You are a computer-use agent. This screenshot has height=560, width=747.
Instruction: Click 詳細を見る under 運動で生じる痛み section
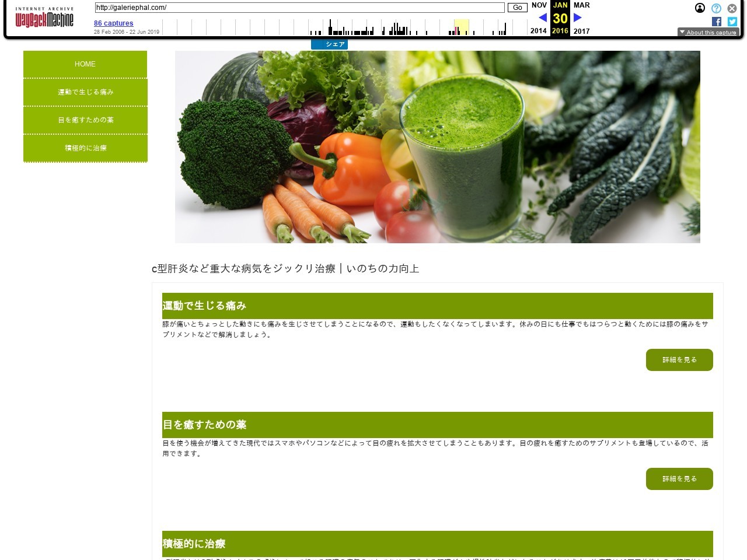click(679, 360)
